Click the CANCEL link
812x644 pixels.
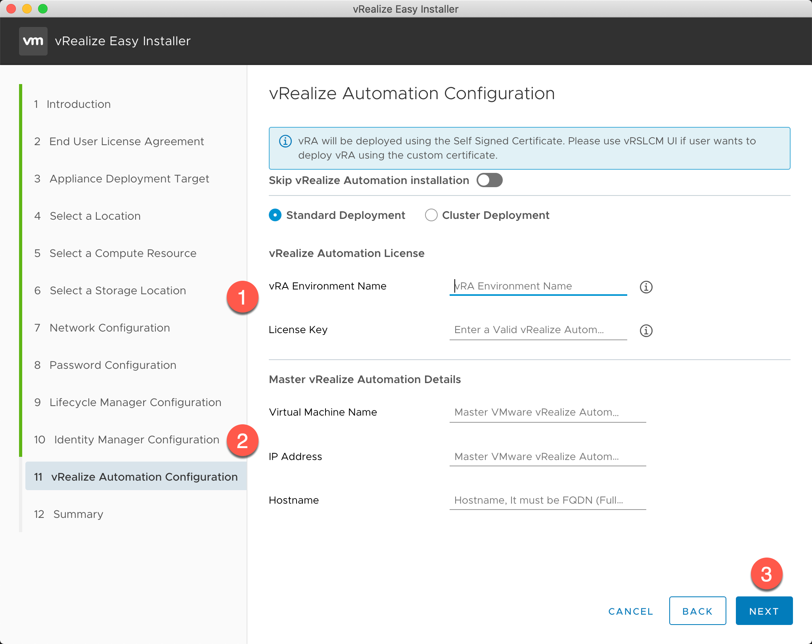coord(631,611)
